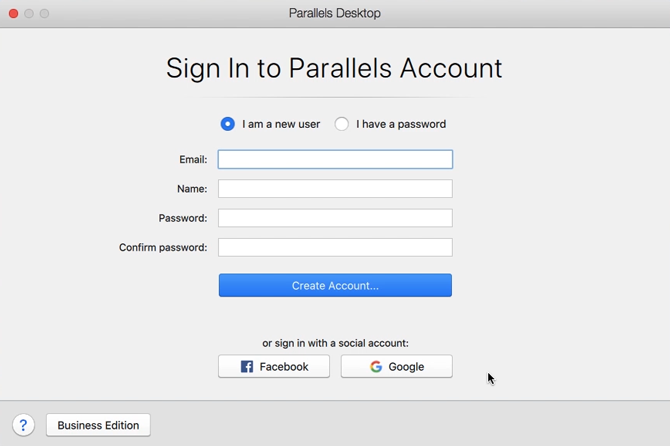The height and width of the screenshot is (446, 670).
Task: Open help via the question mark icon
Action: coord(23,425)
